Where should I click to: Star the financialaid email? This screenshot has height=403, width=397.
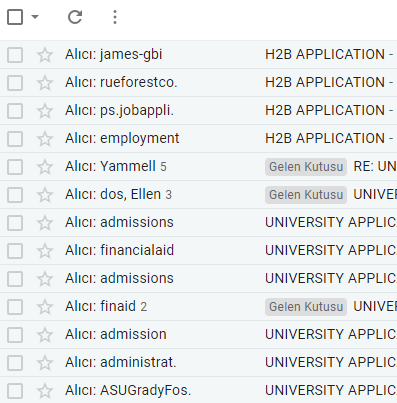pyautogui.click(x=45, y=251)
